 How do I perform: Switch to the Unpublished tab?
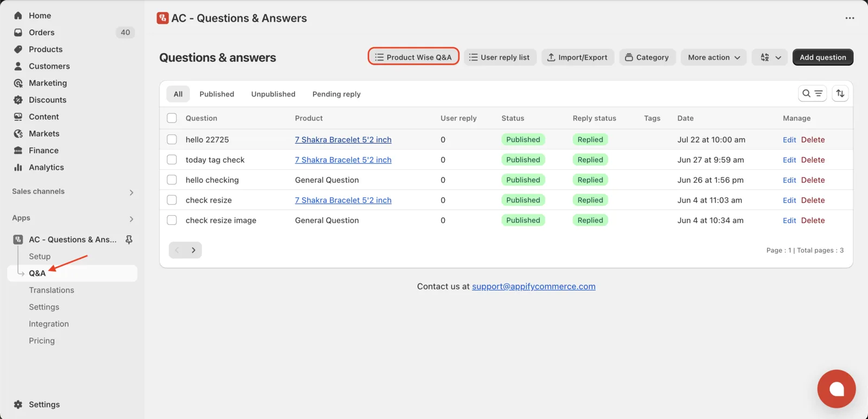click(x=273, y=94)
